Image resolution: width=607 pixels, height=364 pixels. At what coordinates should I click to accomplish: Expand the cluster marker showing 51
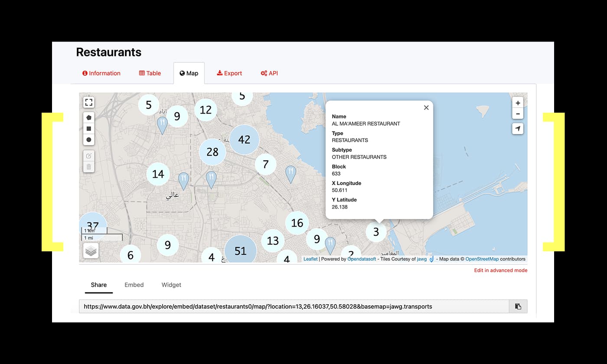point(240,251)
